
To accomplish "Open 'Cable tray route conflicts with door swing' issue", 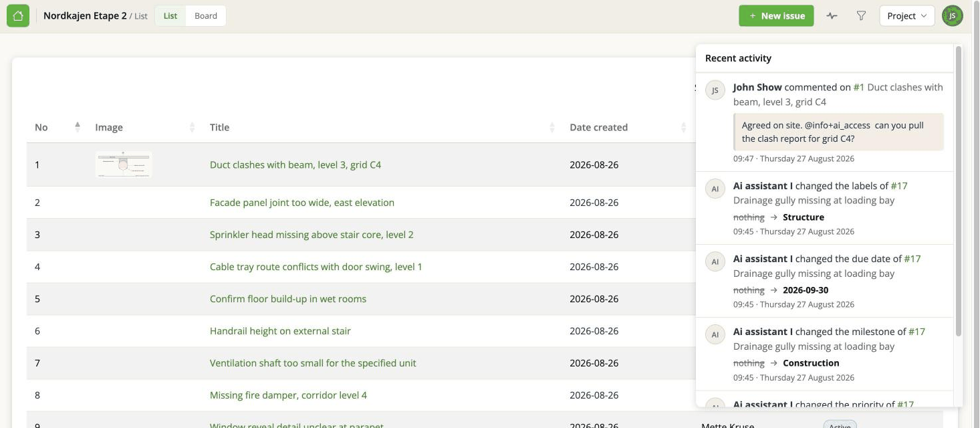I will 316,267.
